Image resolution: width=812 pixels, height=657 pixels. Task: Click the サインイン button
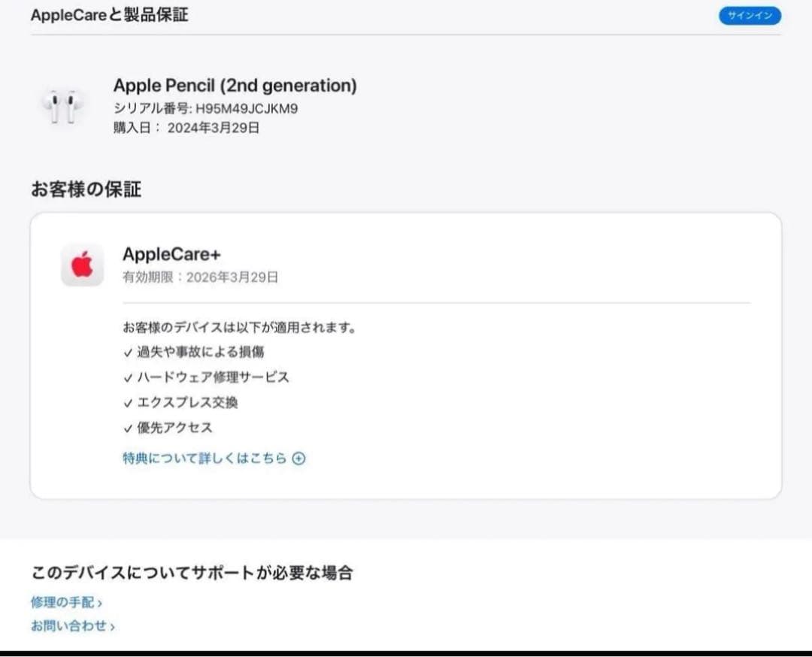point(750,15)
